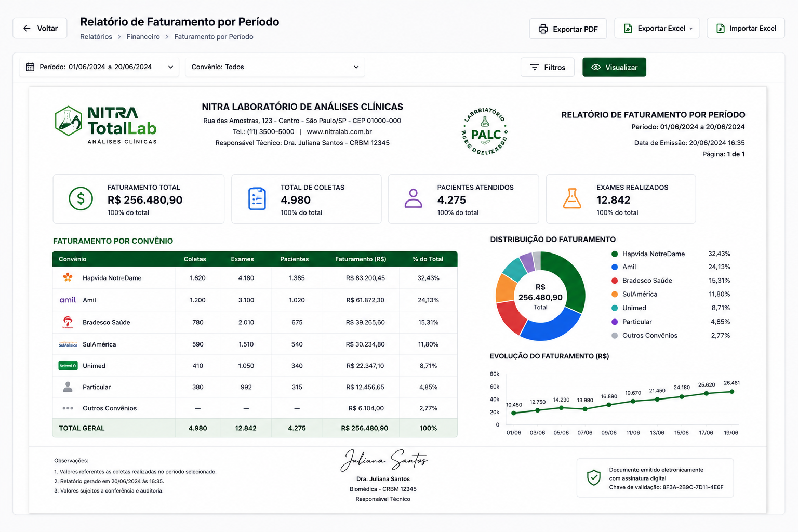798x532 pixels.
Task: Click the purple Particular legend dot
Action: [x=615, y=322]
